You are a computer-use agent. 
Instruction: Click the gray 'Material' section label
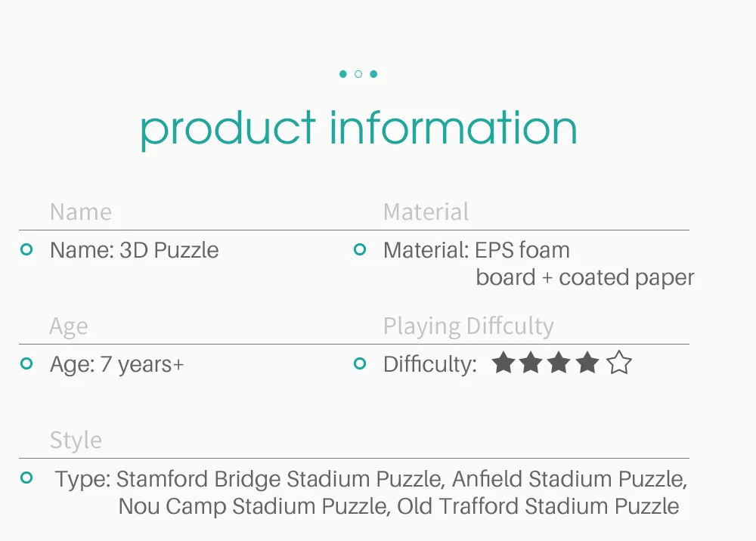426,212
